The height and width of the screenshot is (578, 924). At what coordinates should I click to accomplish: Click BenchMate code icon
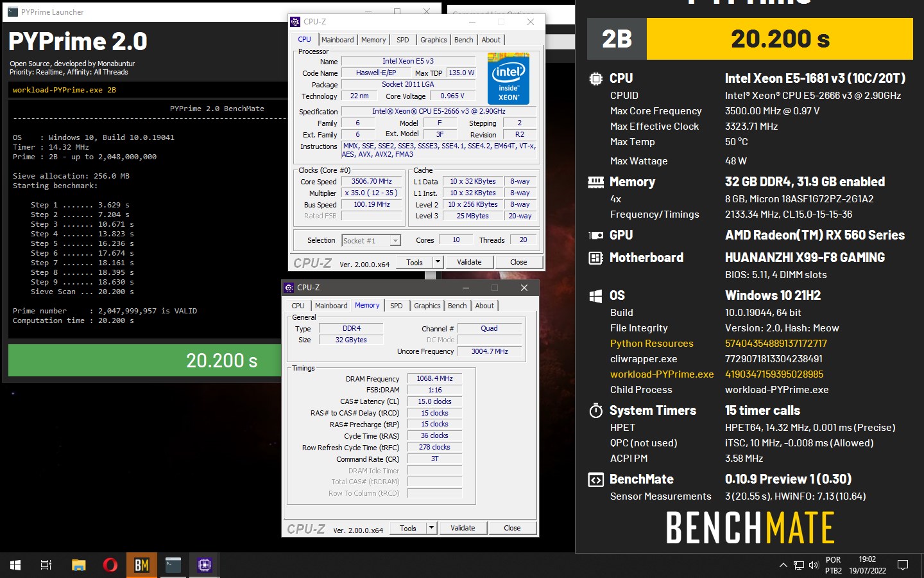tap(596, 480)
